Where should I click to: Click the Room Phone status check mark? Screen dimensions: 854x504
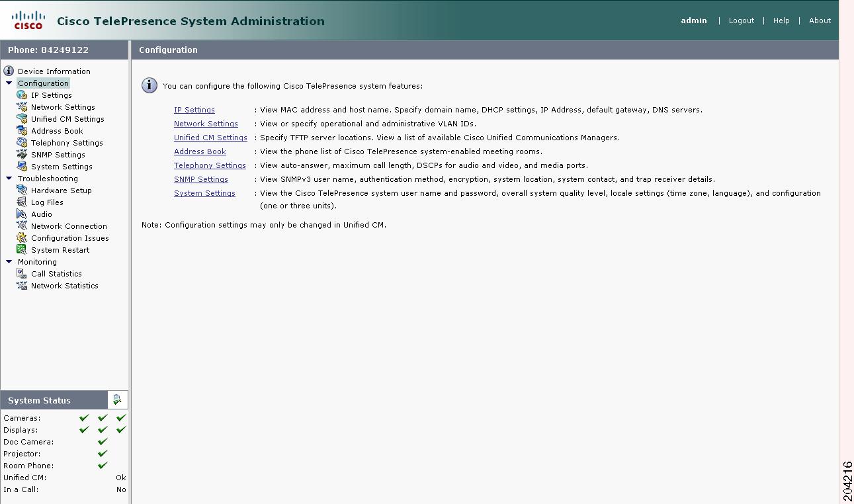pos(103,465)
